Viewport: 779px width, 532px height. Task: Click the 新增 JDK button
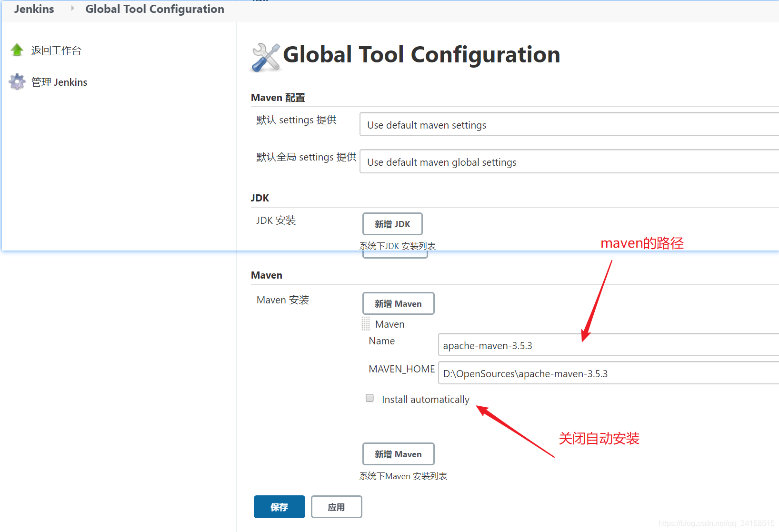392,224
